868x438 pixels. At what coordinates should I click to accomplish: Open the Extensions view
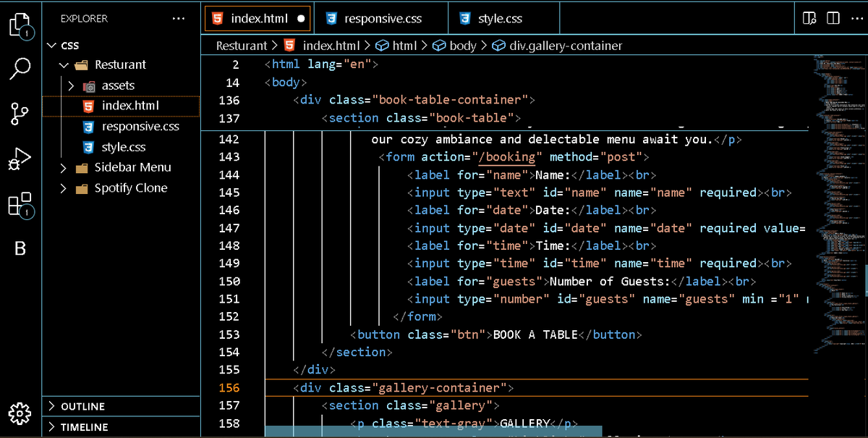pos(20,205)
